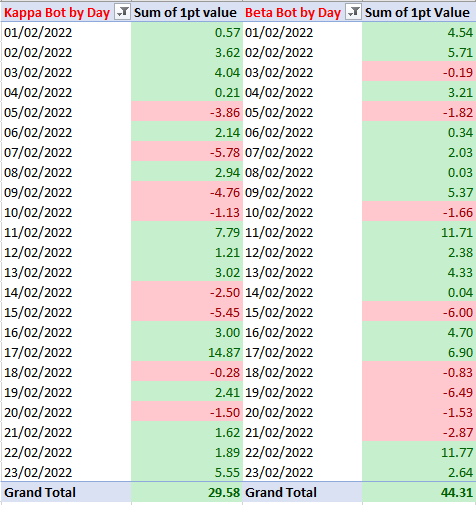
Task: Open the Kappa Bot by Day filter dropdown
Action: 122,12
